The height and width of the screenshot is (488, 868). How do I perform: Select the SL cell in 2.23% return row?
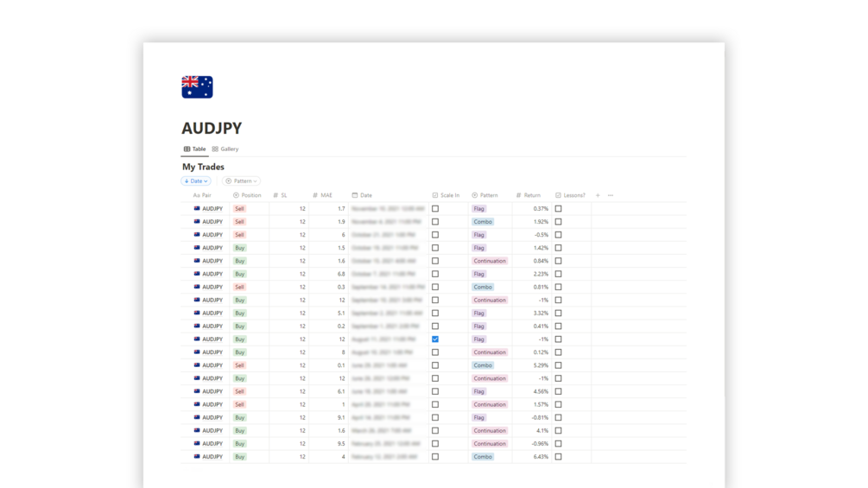tap(289, 274)
